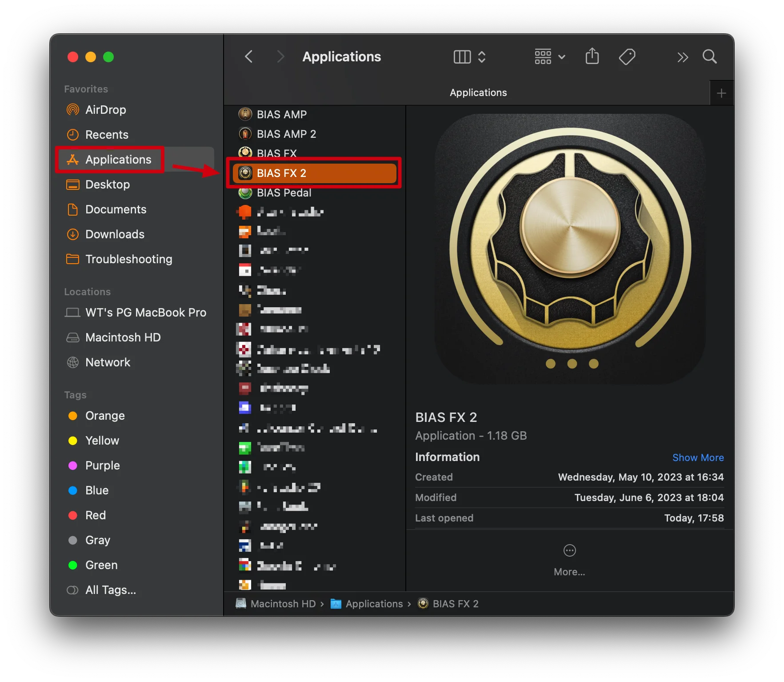Open All Tags in sidebar
Image resolution: width=784 pixels, height=682 pixels.
click(x=110, y=590)
